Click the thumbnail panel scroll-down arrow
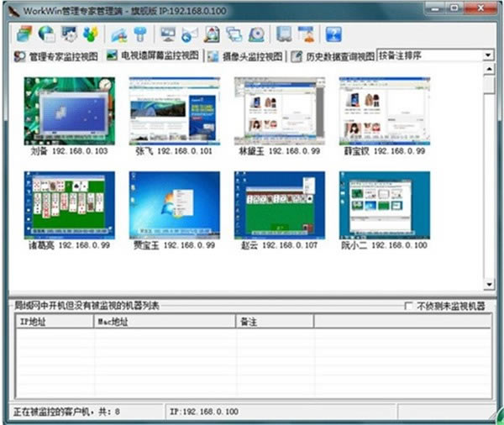This screenshot has height=425, width=504. [489, 284]
